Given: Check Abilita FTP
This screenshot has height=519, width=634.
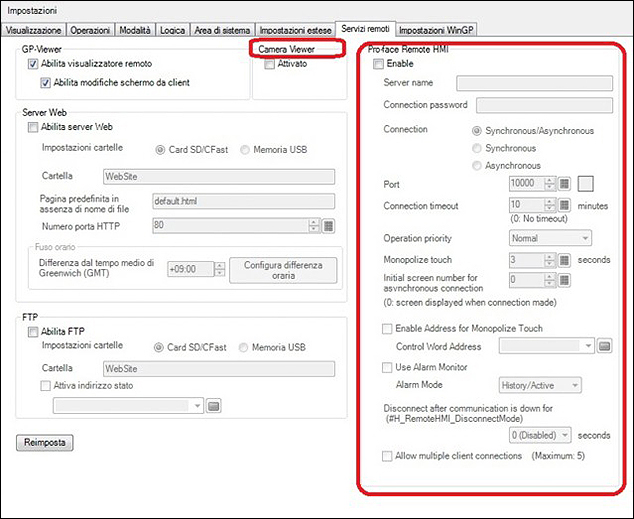Looking at the screenshot, I should (x=33, y=332).
